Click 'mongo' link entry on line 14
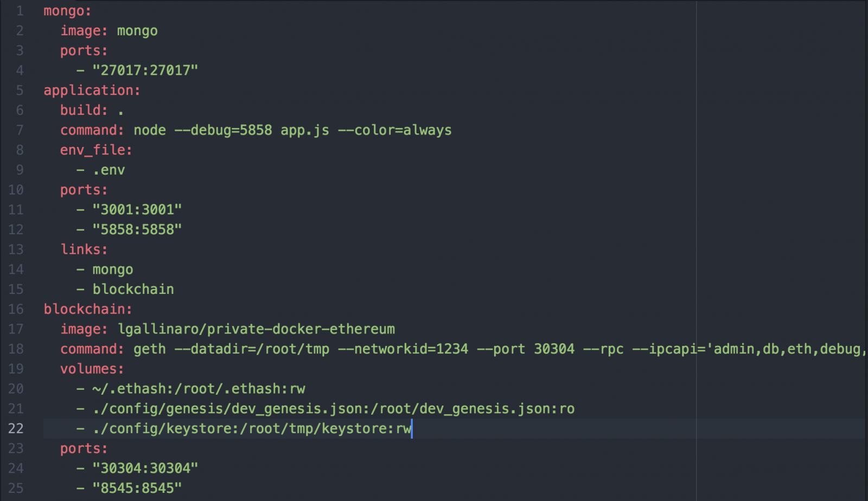This screenshot has width=868, height=501. (113, 269)
